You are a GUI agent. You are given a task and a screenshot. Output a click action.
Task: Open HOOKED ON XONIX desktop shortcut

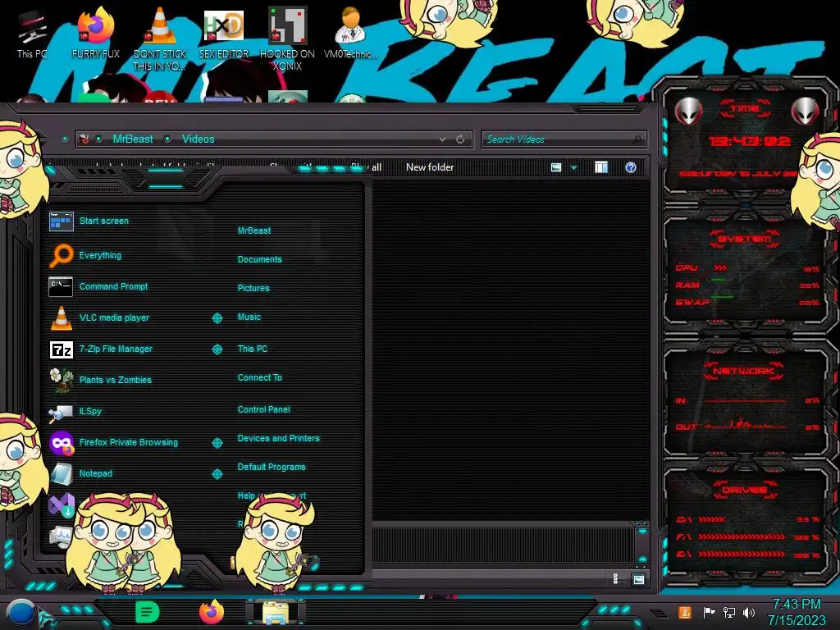coord(287,39)
